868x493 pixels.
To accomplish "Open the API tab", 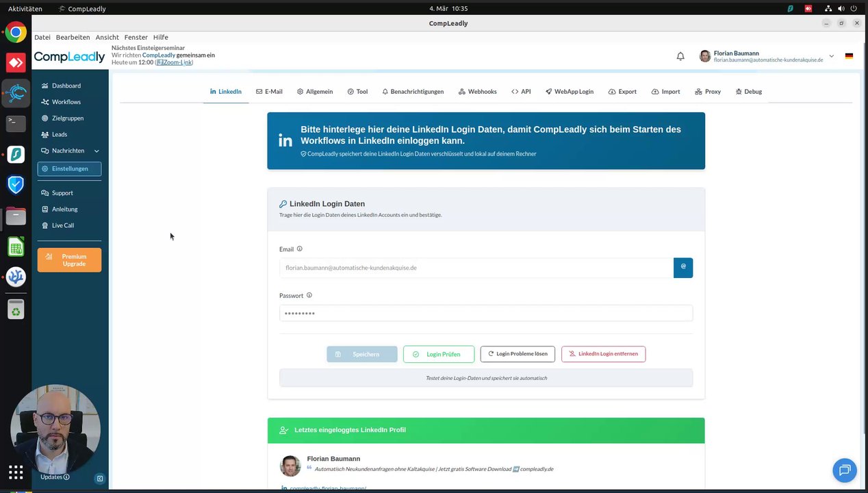I will (x=521, y=92).
